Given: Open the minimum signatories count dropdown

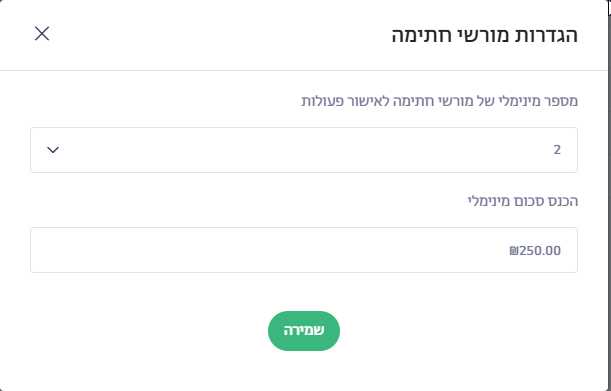Looking at the screenshot, I should [x=304, y=150].
